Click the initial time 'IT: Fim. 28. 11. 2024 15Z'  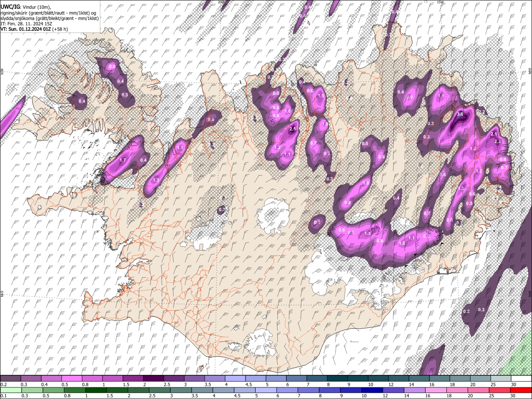[26, 24]
